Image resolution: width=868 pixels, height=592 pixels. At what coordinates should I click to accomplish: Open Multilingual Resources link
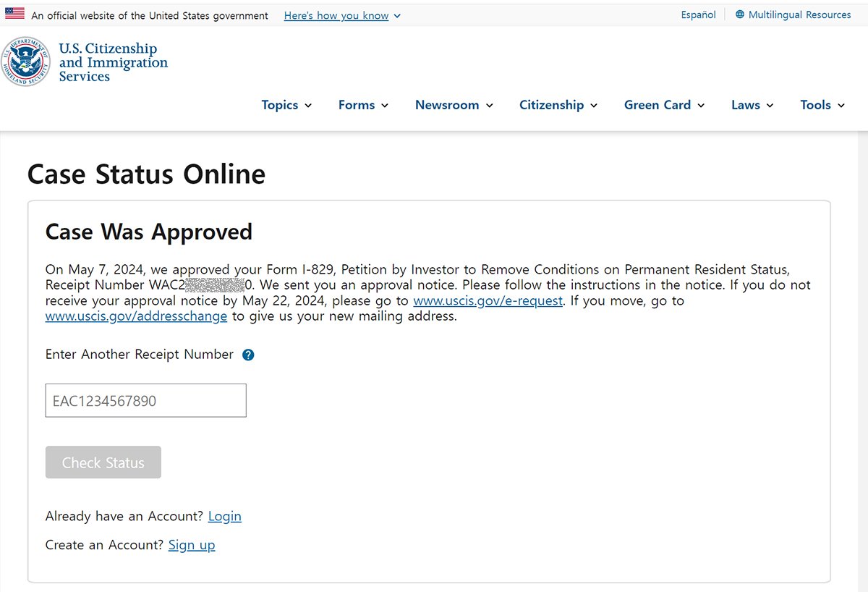click(800, 14)
